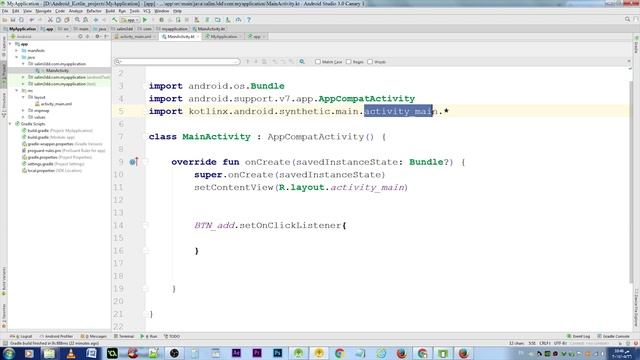640x360 pixels.
Task: Collapse the app root tree node
Action: pyautogui.click(x=10, y=44)
